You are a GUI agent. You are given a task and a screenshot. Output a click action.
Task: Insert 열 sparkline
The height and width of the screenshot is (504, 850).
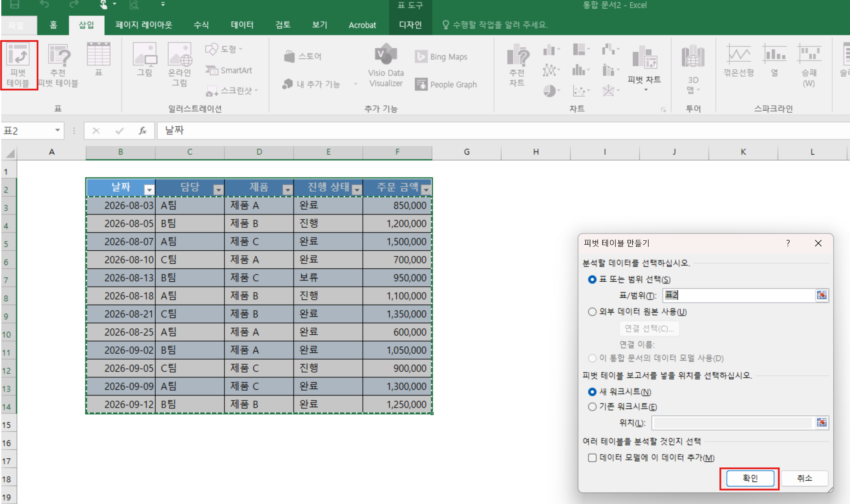[x=774, y=60]
